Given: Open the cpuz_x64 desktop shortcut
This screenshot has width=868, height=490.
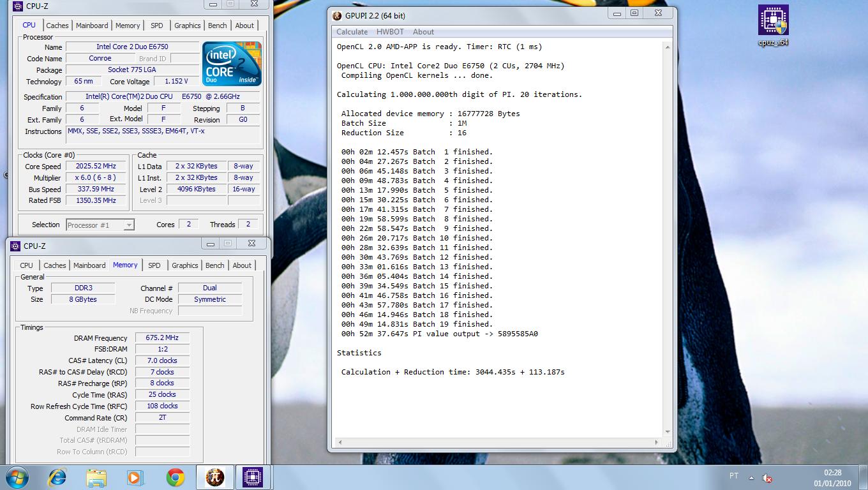Looking at the screenshot, I should click(773, 26).
